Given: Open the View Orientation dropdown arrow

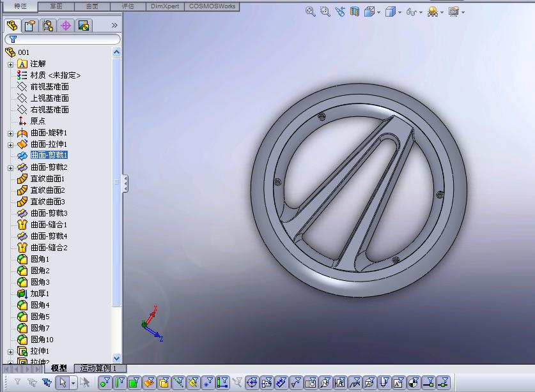Looking at the screenshot, I should coord(379,13).
